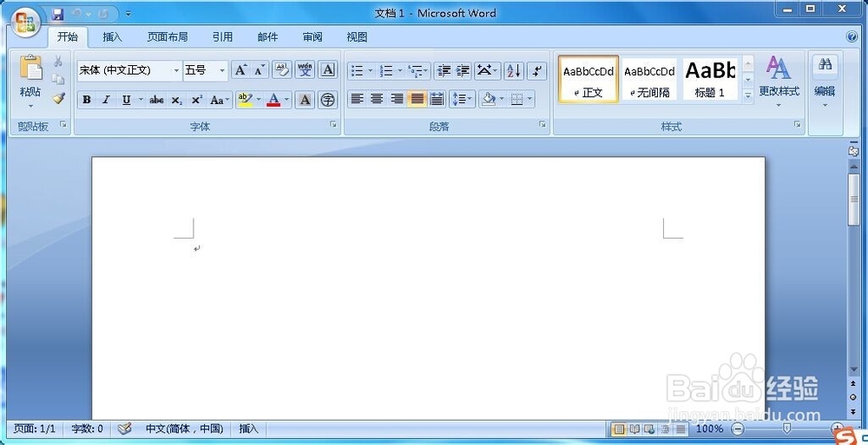Screen dimensions: 868x445
Task: Toggle Italic formatting
Action: [x=106, y=100]
